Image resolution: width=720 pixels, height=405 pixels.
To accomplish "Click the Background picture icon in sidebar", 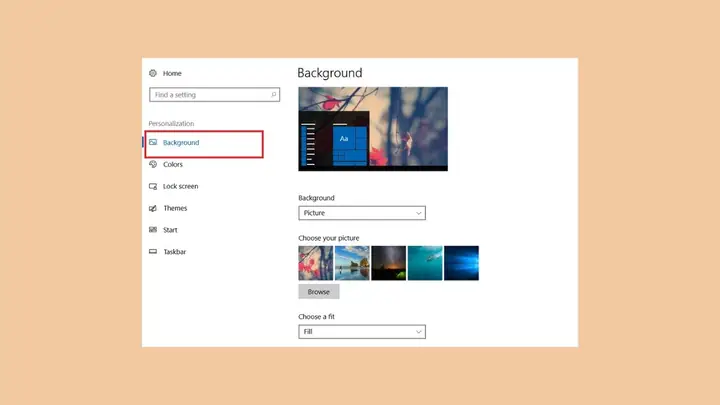I will pyautogui.click(x=153, y=142).
